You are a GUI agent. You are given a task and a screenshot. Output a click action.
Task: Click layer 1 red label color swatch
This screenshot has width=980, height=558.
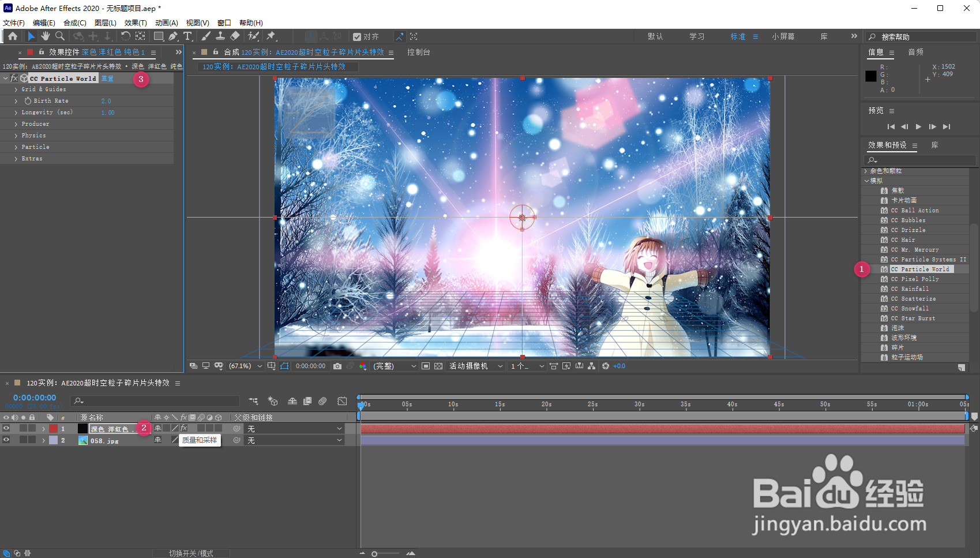[53, 429]
